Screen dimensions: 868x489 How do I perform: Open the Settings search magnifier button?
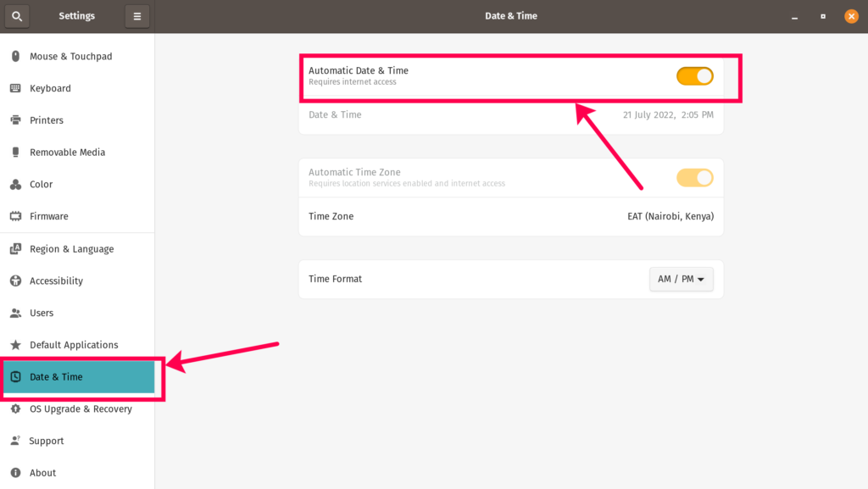[17, 16]
